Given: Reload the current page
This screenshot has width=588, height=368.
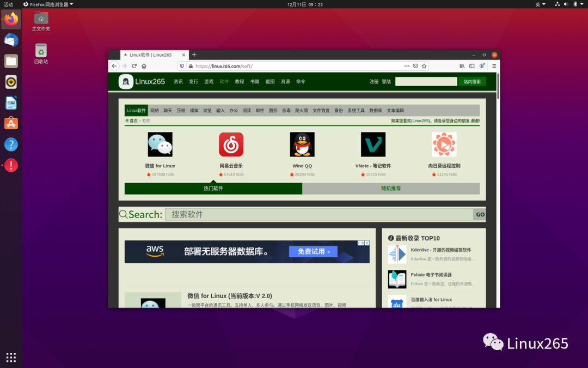Looking at the screenshot, I should tap(134, 66).
